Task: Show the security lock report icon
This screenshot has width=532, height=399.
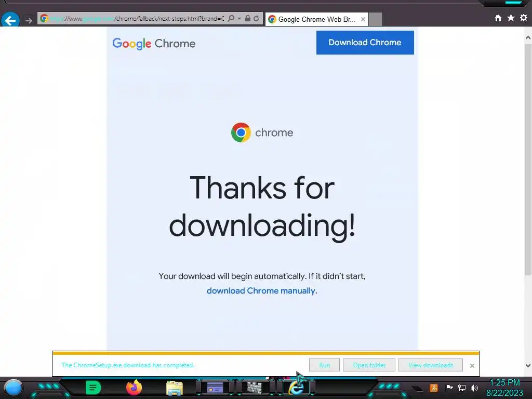Action: click(248, 18)
